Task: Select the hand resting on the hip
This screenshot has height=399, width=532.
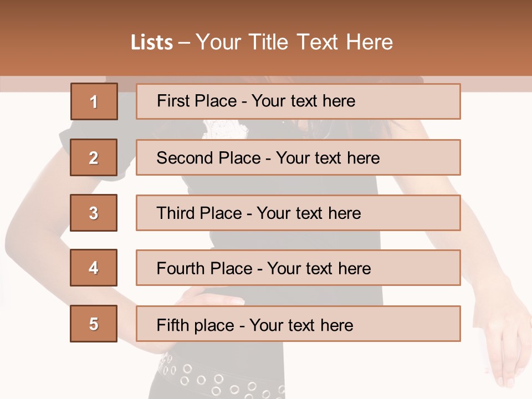Action: click(216, 298)
